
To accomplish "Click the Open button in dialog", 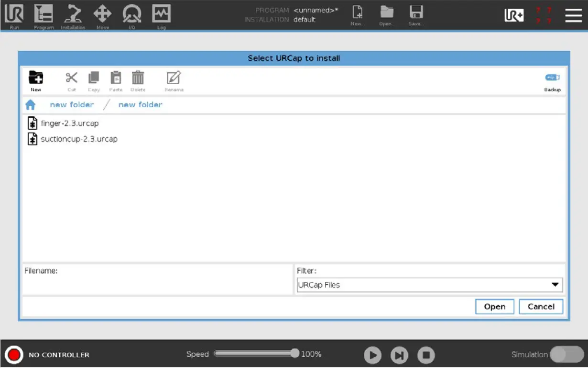I will click(495, 307).
